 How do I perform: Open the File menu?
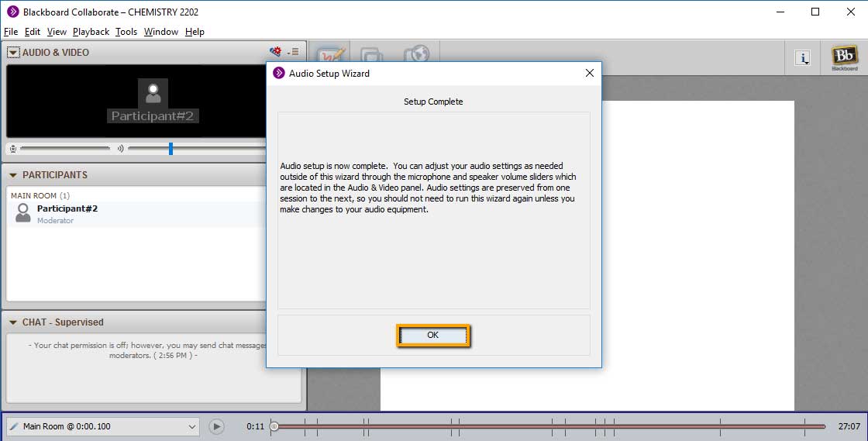tap(11, 32)
